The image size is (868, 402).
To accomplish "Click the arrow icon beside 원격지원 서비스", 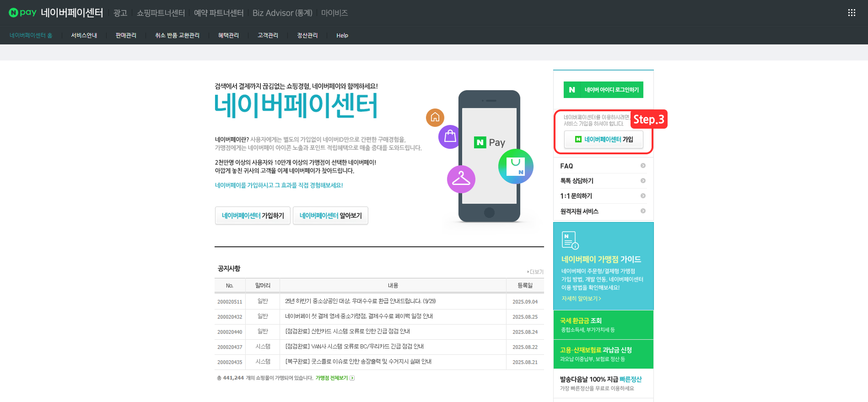I will point(643,211).
